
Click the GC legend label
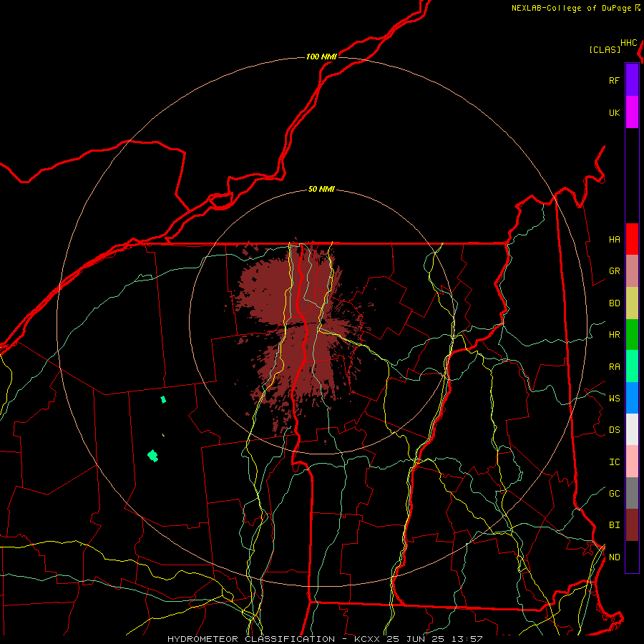[x=614, y=494]
